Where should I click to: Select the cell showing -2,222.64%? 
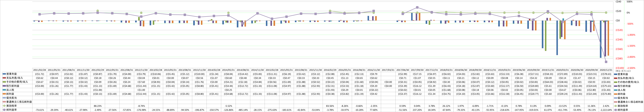coord(606,110)
